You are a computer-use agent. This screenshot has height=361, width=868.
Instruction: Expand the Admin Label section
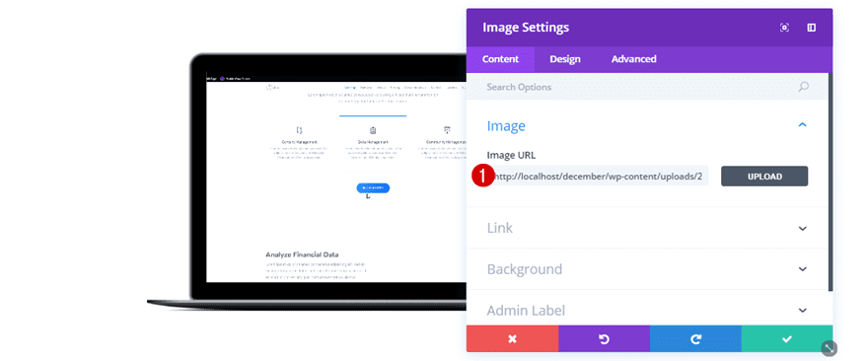(647, 310)
